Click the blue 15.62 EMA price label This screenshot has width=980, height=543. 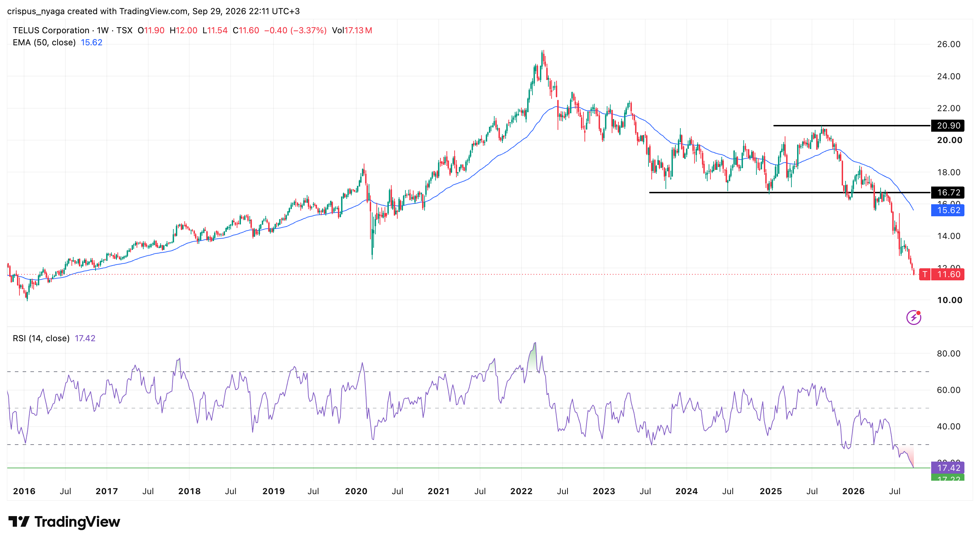(948, 210)
